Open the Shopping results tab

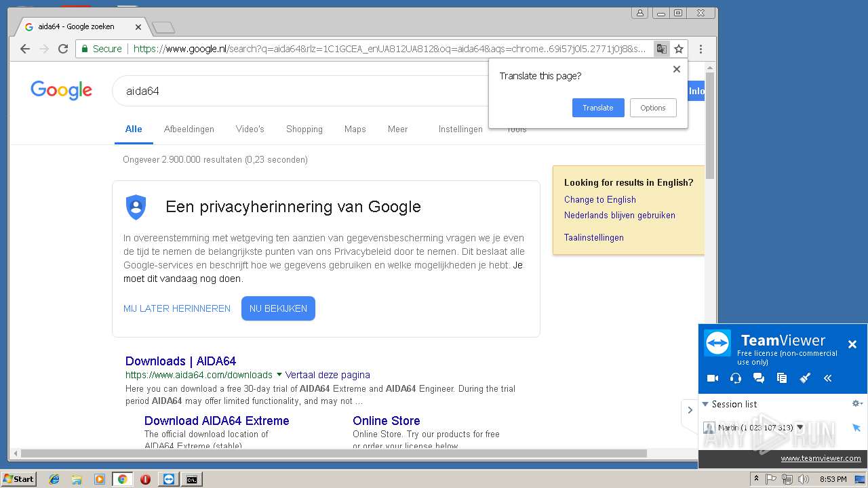(x=304, y=129)
